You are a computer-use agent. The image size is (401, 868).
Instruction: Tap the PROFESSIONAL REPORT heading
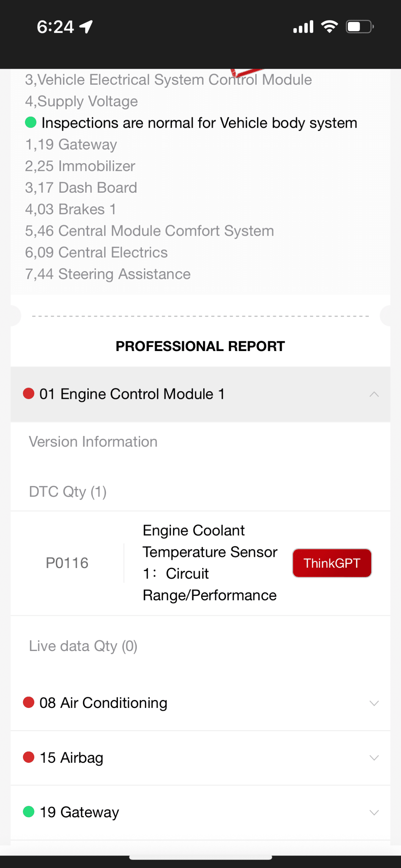coord(200,346)
